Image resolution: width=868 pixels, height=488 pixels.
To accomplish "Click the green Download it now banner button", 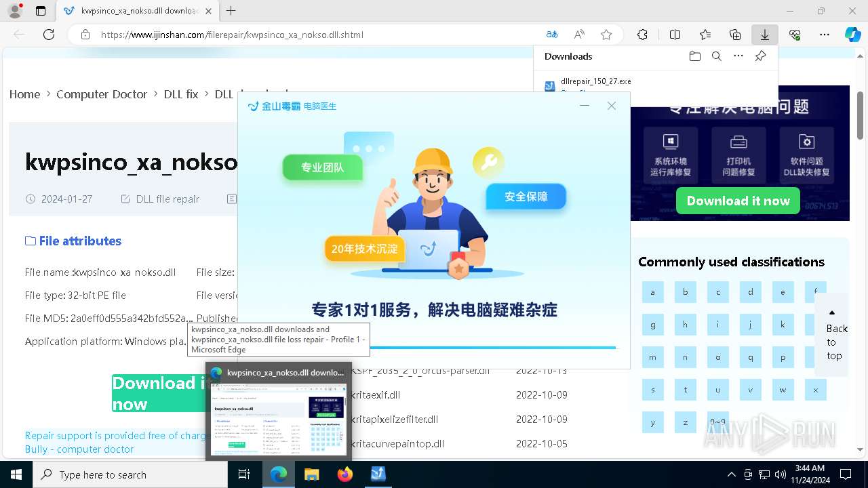I will [x=738, y=201].
